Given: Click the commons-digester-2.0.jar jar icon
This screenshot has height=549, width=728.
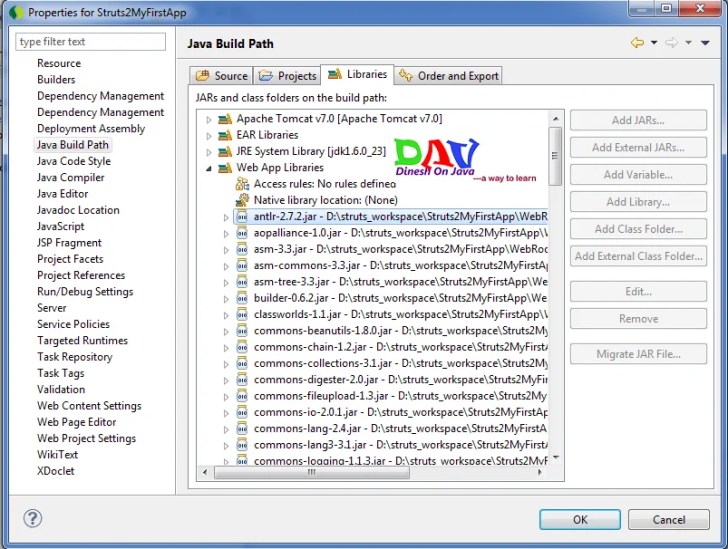Looking at the screenshot, I should tap(242, 379).
